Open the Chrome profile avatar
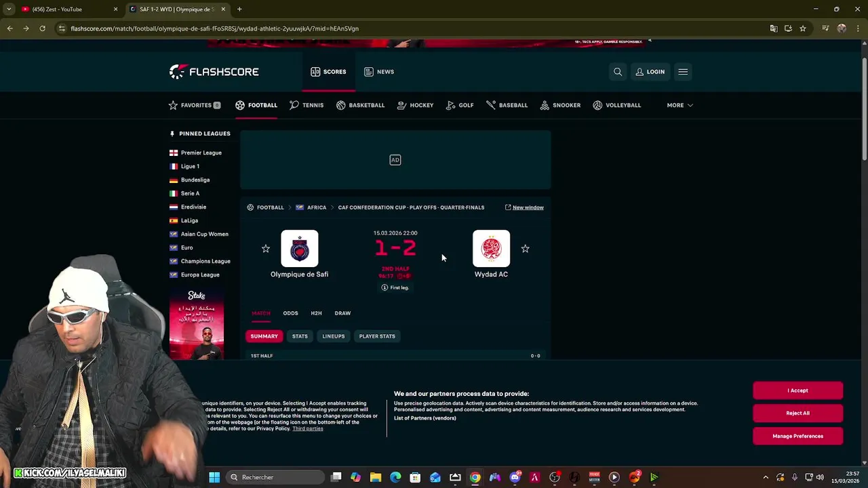Image resolution: width=868 pixels, height=488 pixels. click(x=842, y=28)
